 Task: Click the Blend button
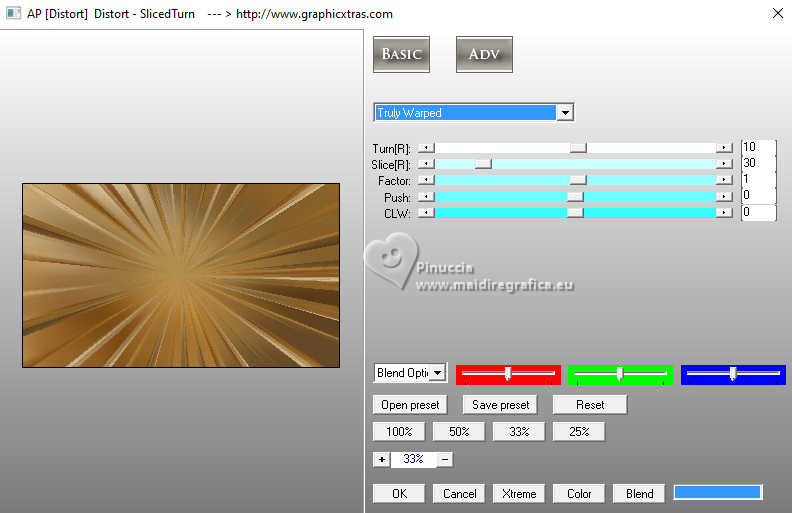tap(639, 494)
